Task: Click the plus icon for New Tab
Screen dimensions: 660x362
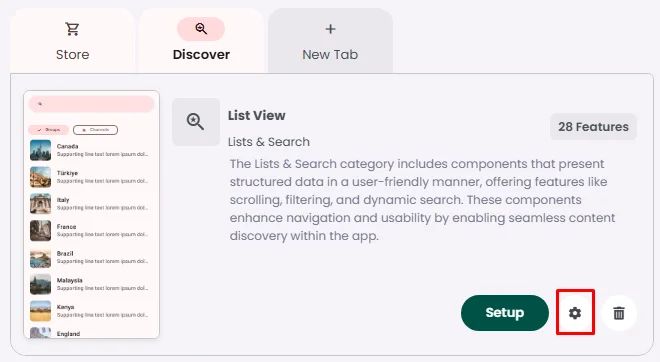Action: click(x=330, y=29)
